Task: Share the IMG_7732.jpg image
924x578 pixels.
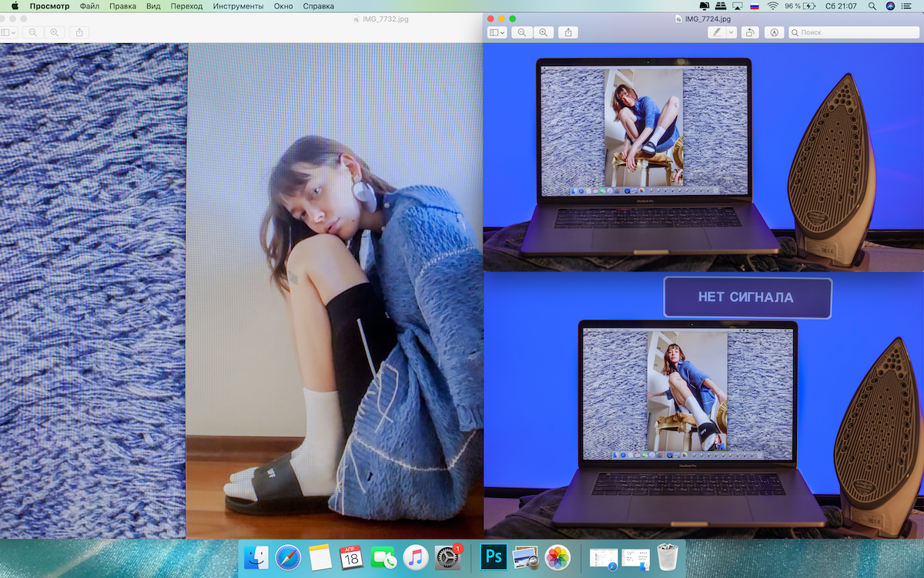Action: pos(79,32)
